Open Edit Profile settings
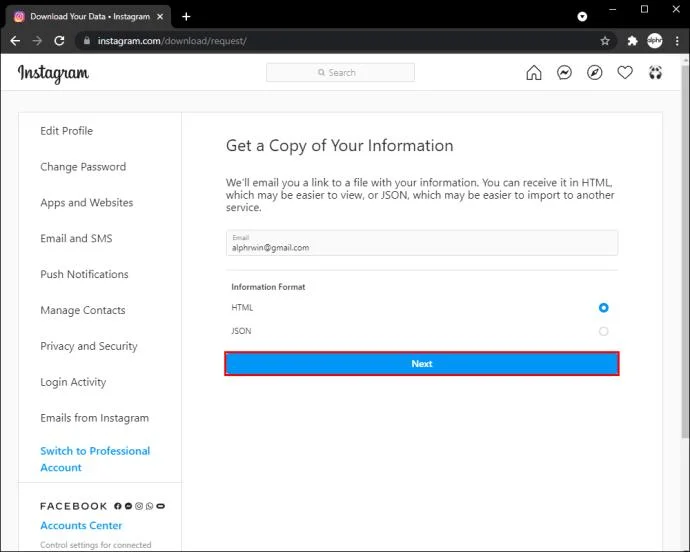This screenshot has width=690, height=552. 66,131
